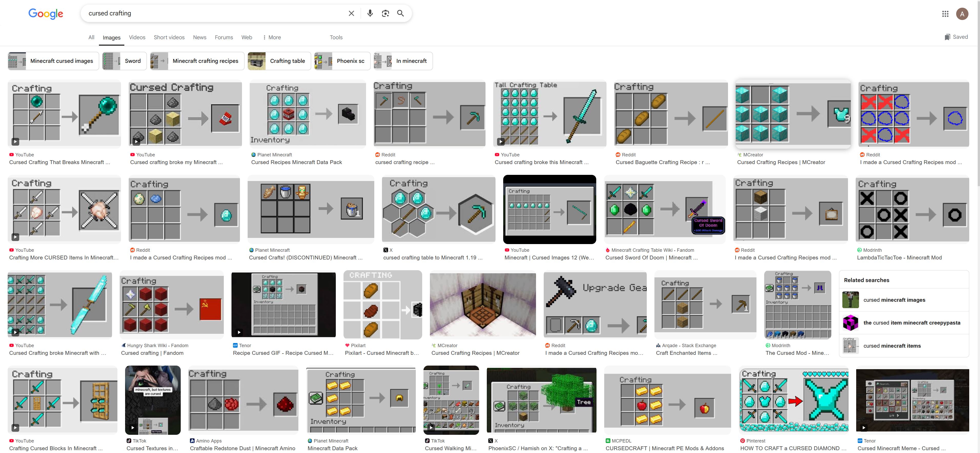Viewport: 980px width, 453px height.
Task: Click the magnifying glass search button
Action: (x=400, y=13)
